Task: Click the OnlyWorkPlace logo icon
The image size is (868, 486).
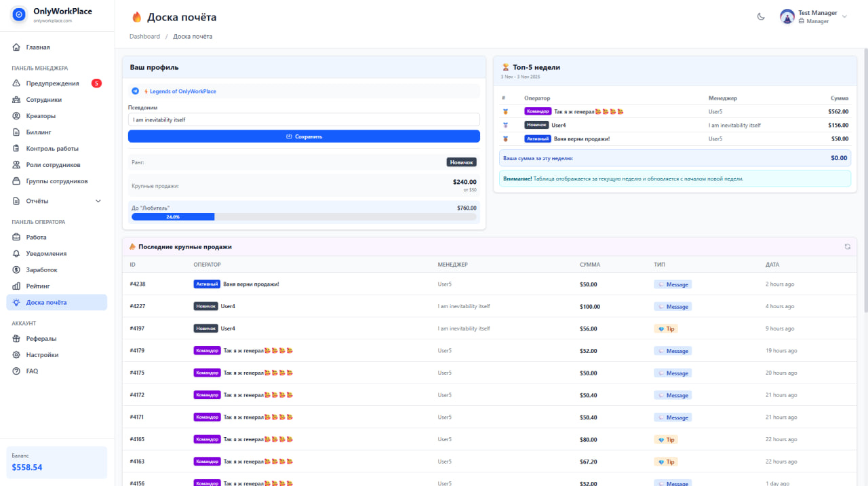Action: point(20,14)
